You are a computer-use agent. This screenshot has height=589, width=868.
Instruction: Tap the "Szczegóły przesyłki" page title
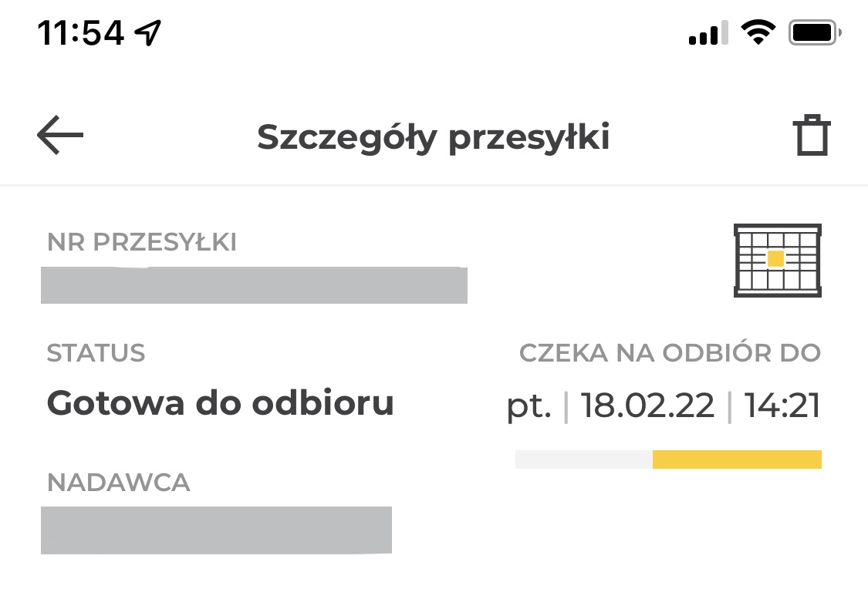[434, 137]
